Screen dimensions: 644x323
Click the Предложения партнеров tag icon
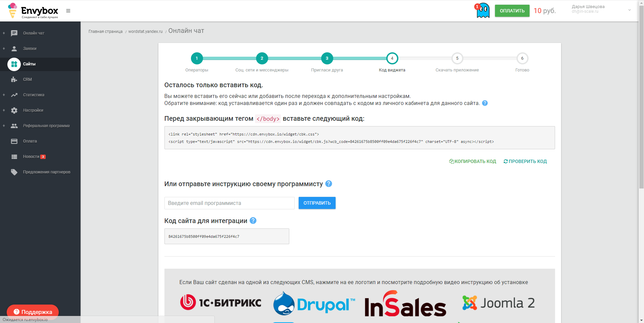coord(14,172)
